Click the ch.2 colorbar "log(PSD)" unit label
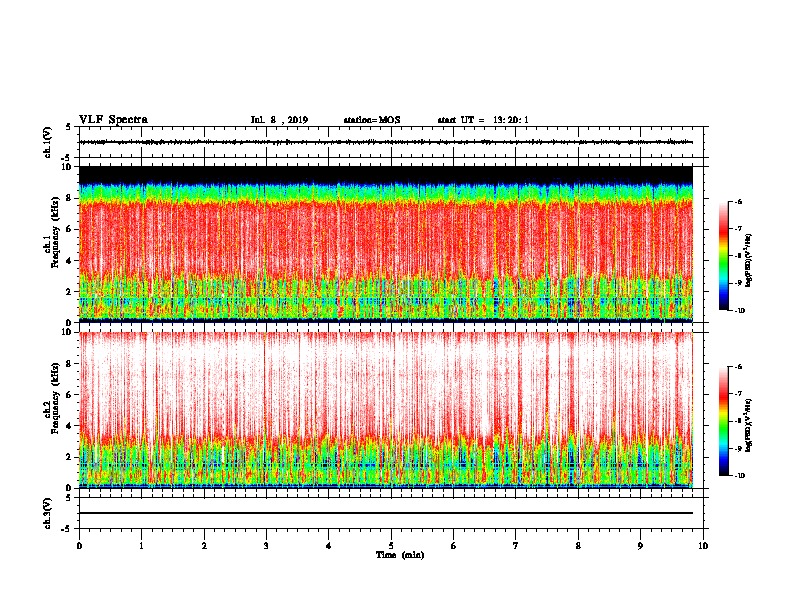The width and height of the screenshot is (792, 612). click(x=748, y=426)
